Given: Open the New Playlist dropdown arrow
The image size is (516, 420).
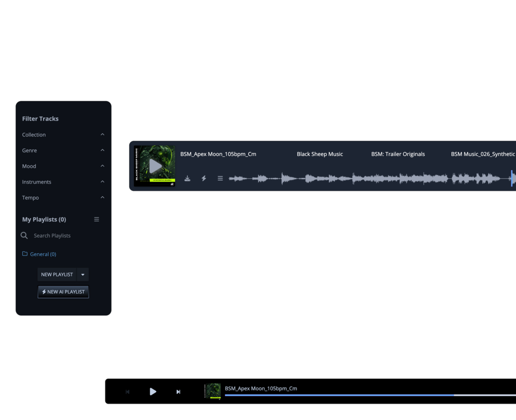Looking at the screenshot, I should (83, 275).
